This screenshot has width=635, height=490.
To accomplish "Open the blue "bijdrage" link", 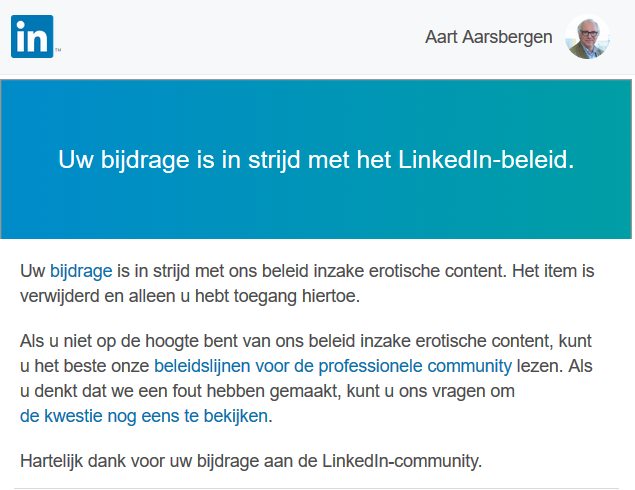I will click(81, 270).
